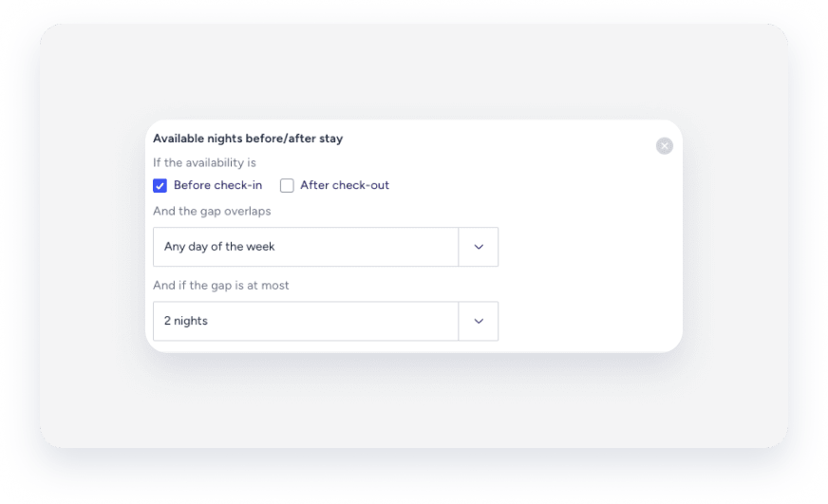Click the empty square box icon
Viewport: 828px width, 504px height.
[x=287, y=186]
